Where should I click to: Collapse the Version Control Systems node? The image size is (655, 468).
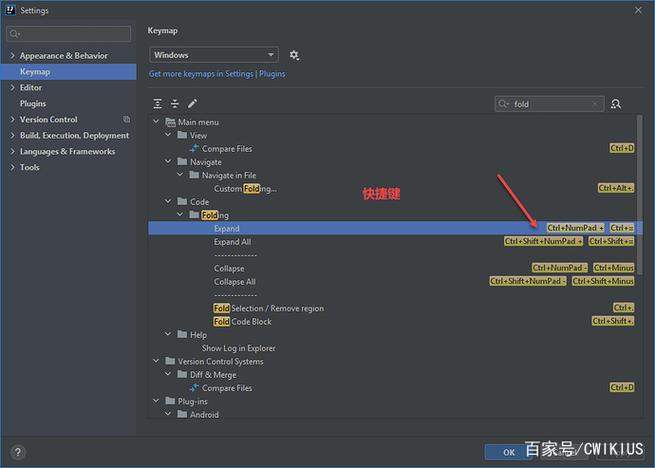pos(156,361)
